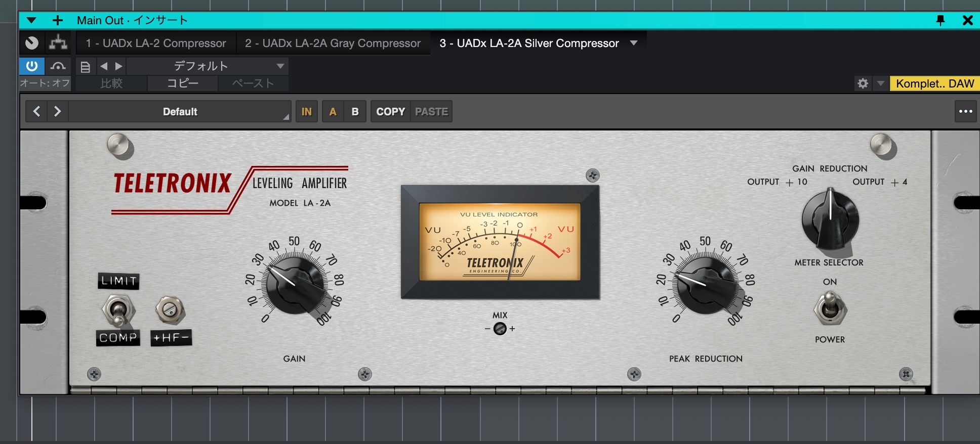Screen dimensions: 980x444
Task: Add a new insert with plus icon
Action: pos(58,21)
